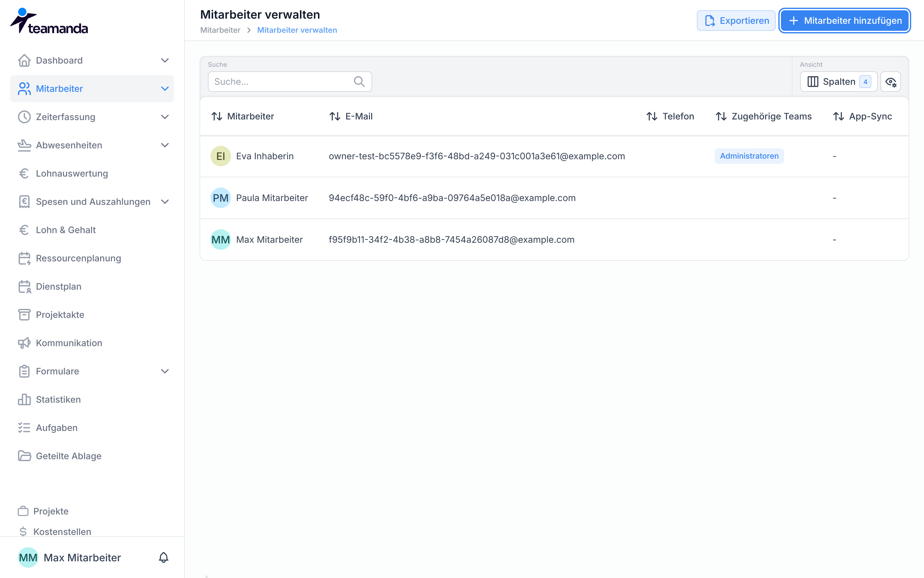Collapse the Mitarbeiter menu chevron

tap(165, 89)
